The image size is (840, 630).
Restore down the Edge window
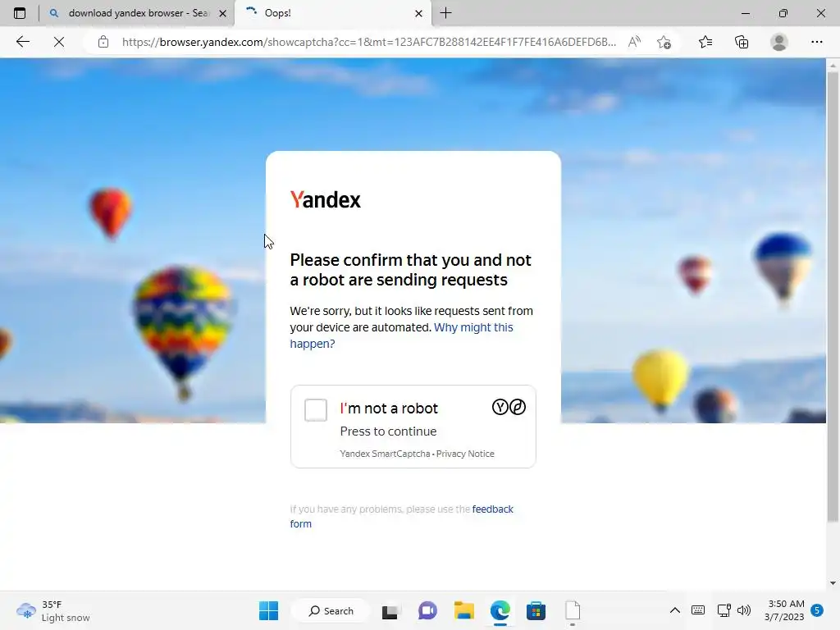point(783,13)
